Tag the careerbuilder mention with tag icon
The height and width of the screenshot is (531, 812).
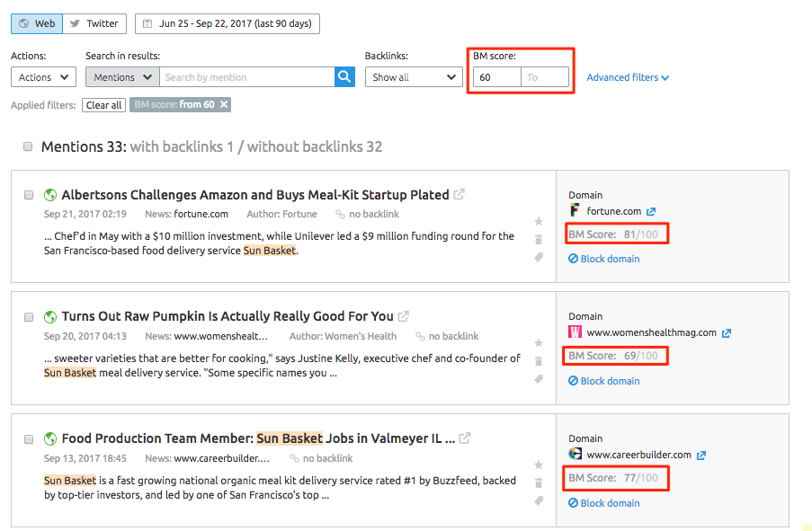click(x=540, y=500)
